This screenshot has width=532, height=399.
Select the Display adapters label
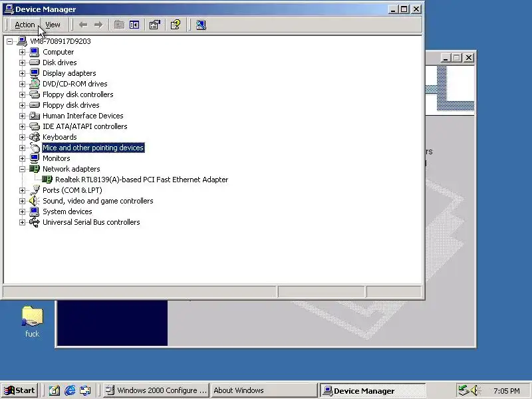click(x=69, y=73)
